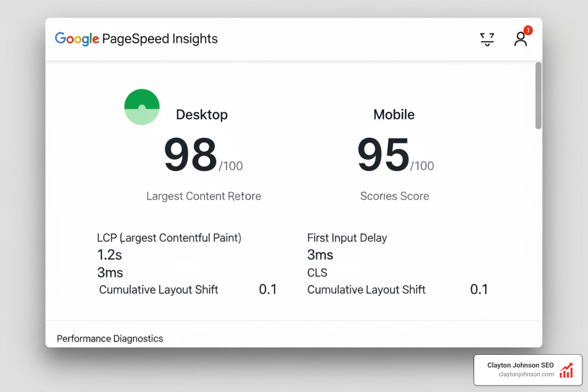Screen dimensions: 588x392
Task: Toggle the Desktop results view
Action: click(x=202, y=114)
